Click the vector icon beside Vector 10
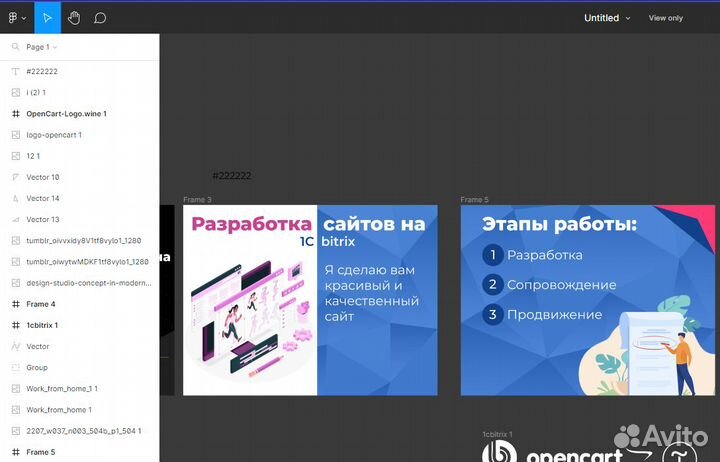Viewport: 720px width, 462px height. click(16, 177)
